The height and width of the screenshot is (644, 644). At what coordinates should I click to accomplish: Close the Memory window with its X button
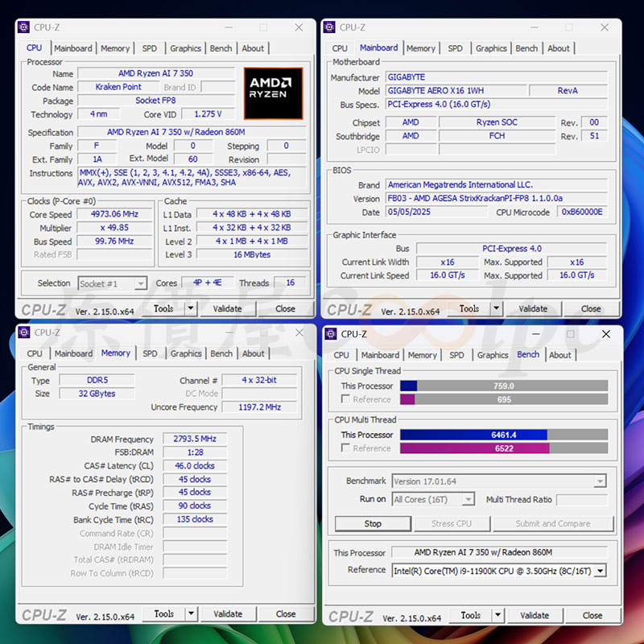[299, 332]
